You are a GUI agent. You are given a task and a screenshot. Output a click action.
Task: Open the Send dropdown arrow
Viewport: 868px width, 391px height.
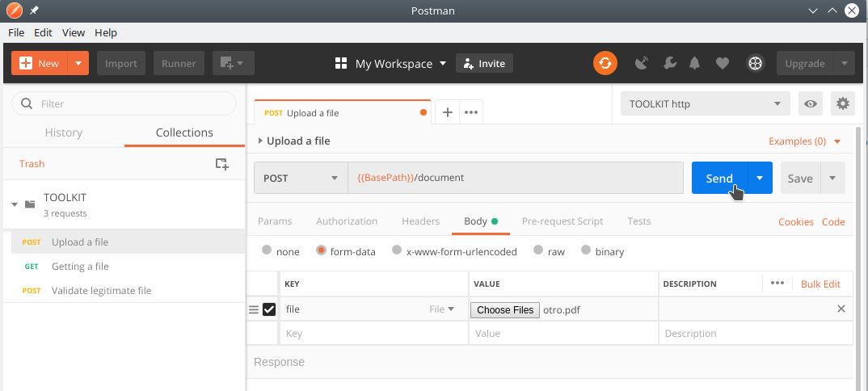pos(760,178)
